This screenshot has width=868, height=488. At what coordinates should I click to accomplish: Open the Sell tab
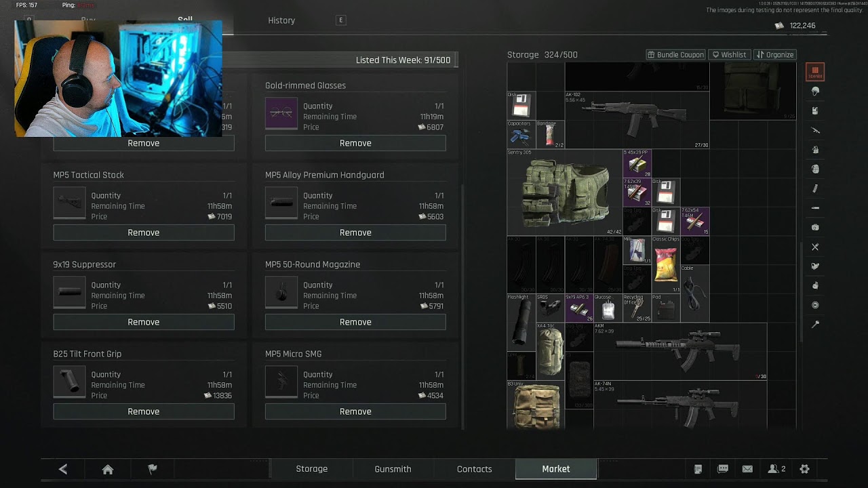185,20
